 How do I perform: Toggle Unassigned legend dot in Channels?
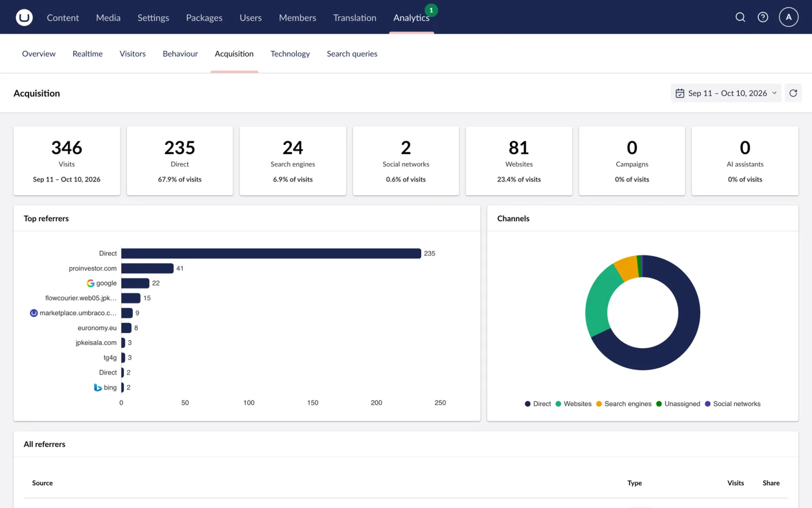tap(659, 404)
